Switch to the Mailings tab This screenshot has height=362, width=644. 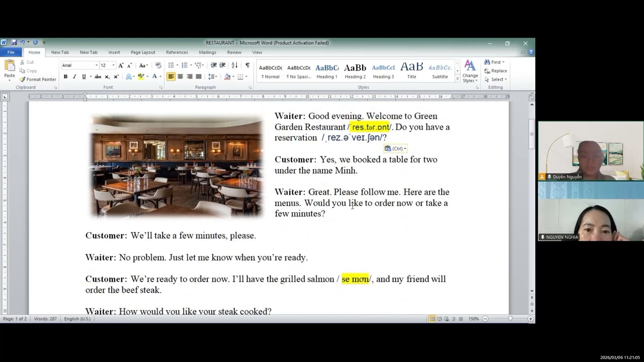207,52
